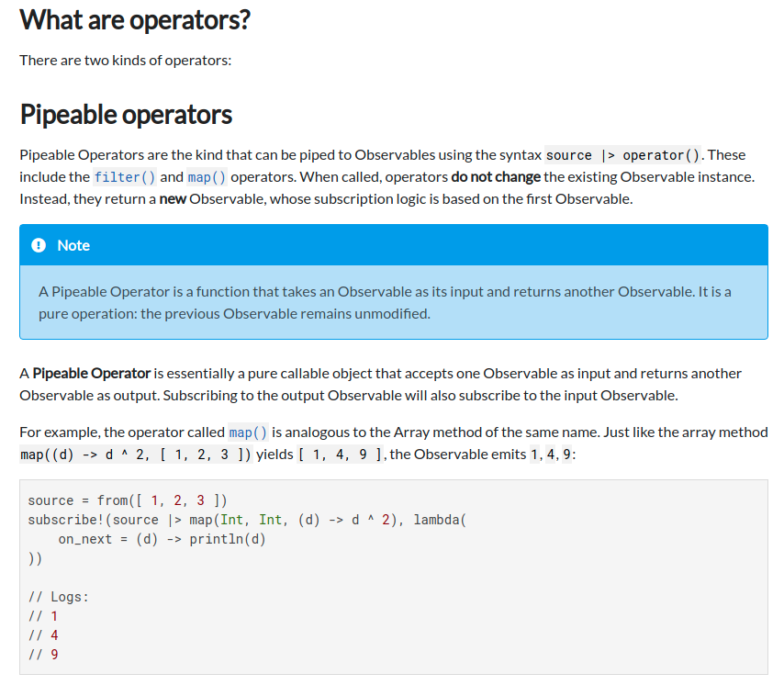The width and height of the screenshot is (784, 685).
Task: Open the filter() operator link
Action: point(125,177)
